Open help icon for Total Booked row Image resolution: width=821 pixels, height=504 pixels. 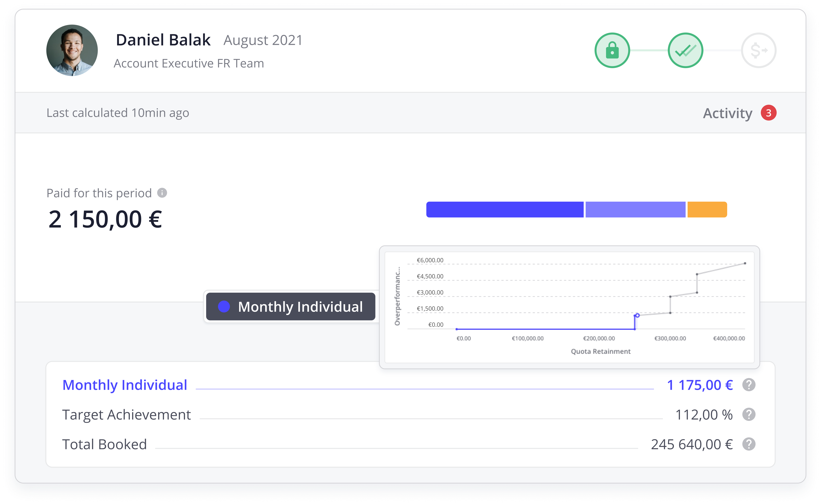(x=749, y=444)
